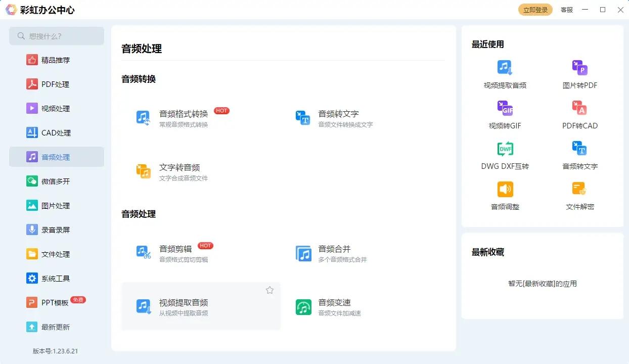Image resolution: width=629 pixels, height=364 pixels.
Task: Click recent 视频提取音频 icon in 最近使用
Action: click(505, 68)
